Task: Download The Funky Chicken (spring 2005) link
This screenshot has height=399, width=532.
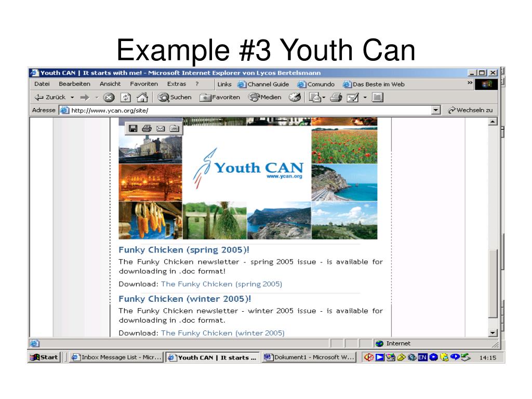Action: [221, 284]
